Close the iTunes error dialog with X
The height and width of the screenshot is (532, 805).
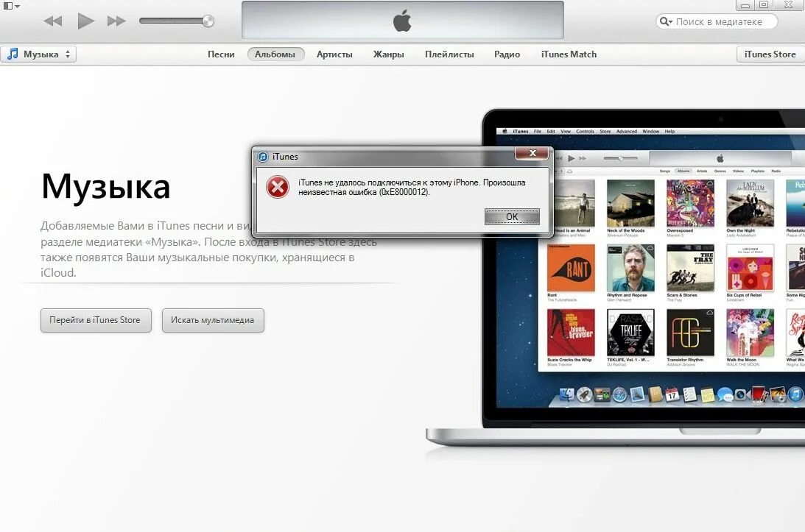coord(532,153)
